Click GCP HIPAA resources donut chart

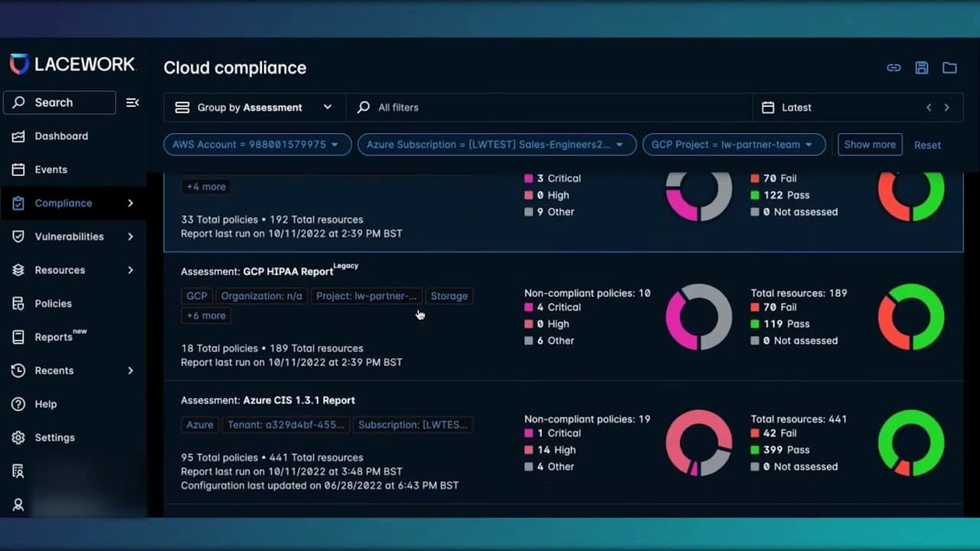click(x=911, y=317)
